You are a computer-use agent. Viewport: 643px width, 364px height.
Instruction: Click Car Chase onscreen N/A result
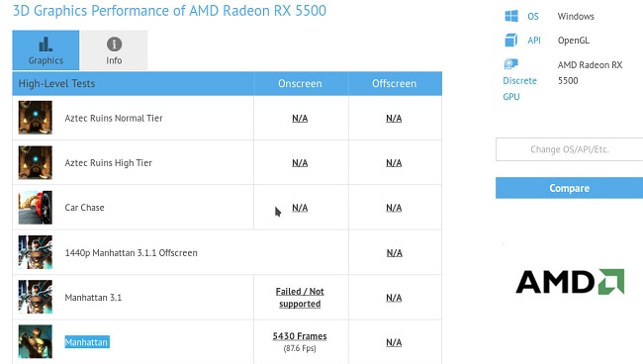click(x=300, y=208)
